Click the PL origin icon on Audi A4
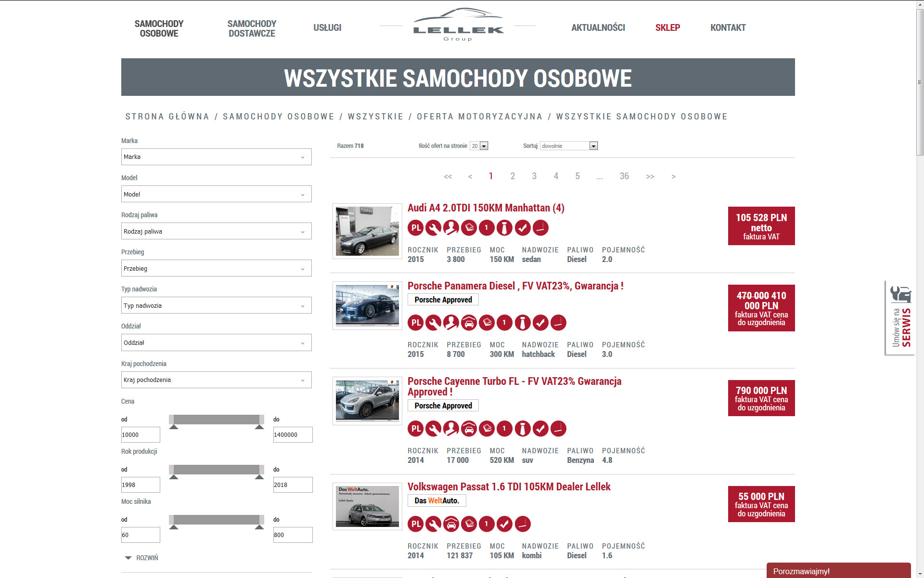924x578 pixels. 416,228
